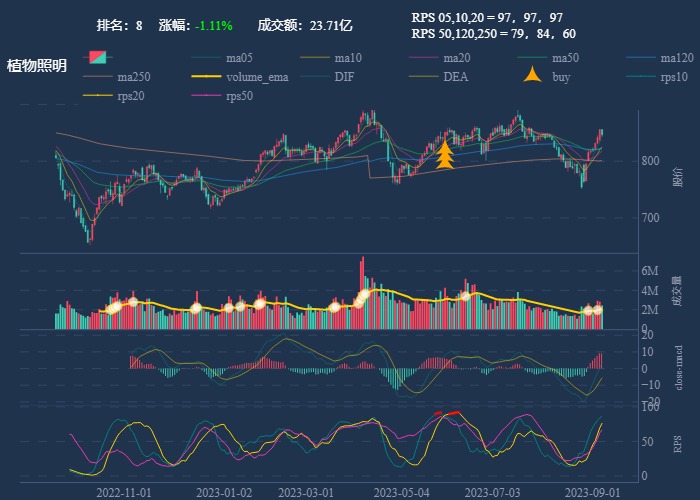Click the rps10 legend label
Screen dimensions: 700x500
click(x=675, y=77)
